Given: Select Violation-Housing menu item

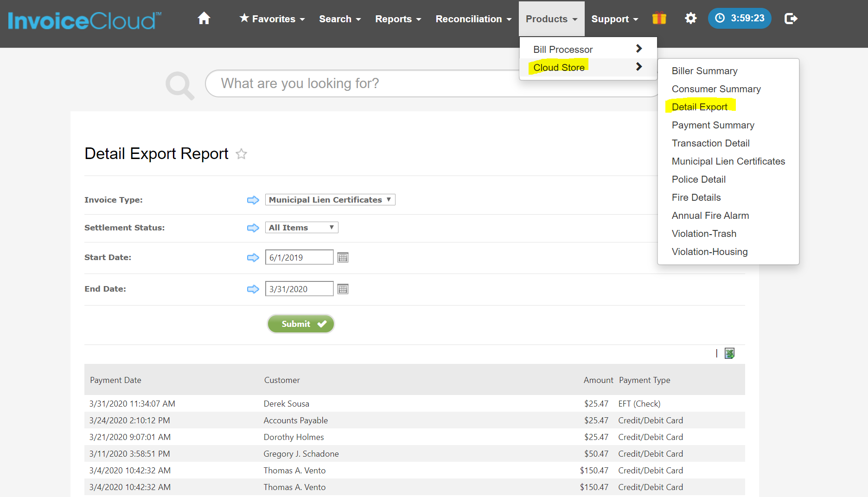Looking at the screenshot, I should click(x=709, y=252).
